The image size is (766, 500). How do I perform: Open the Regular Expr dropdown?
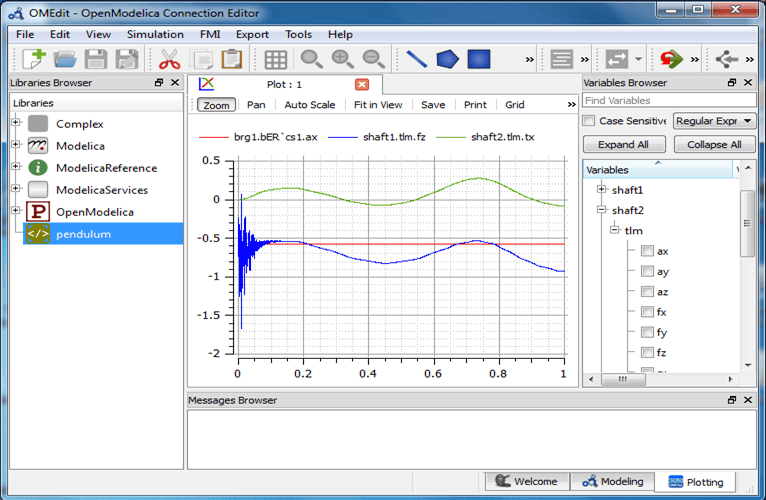[x=714, y=121]
